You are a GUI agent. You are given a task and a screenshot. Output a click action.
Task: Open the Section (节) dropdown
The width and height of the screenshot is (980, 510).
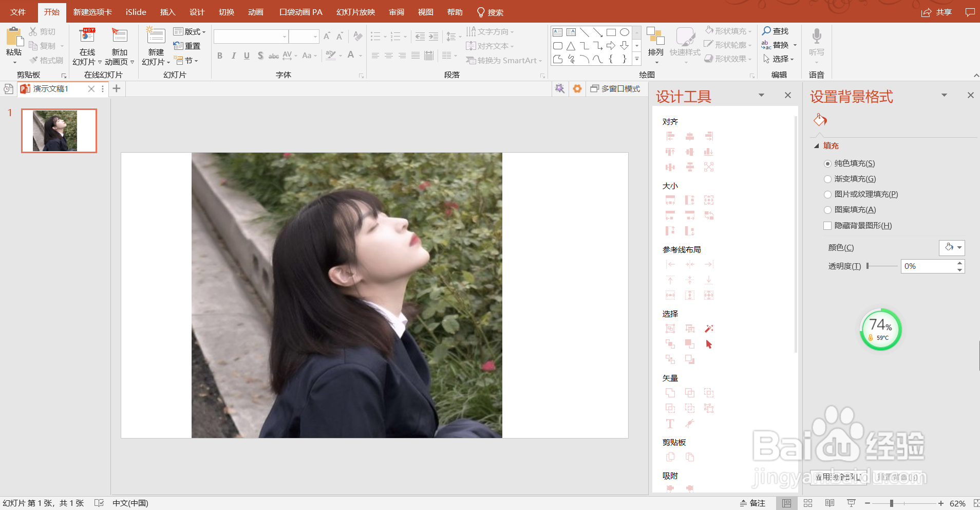(186, 61)
